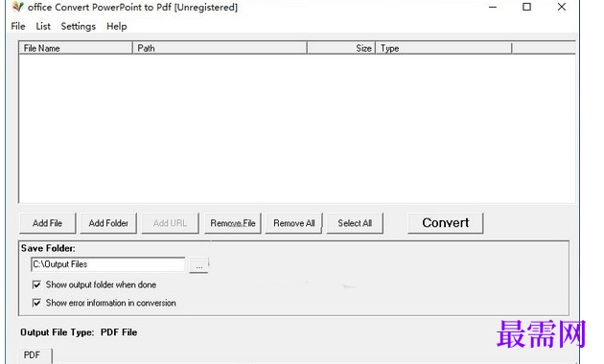604x364 pixels.
Task: Start conversion with the Convert button
Action: pos(445,223)
